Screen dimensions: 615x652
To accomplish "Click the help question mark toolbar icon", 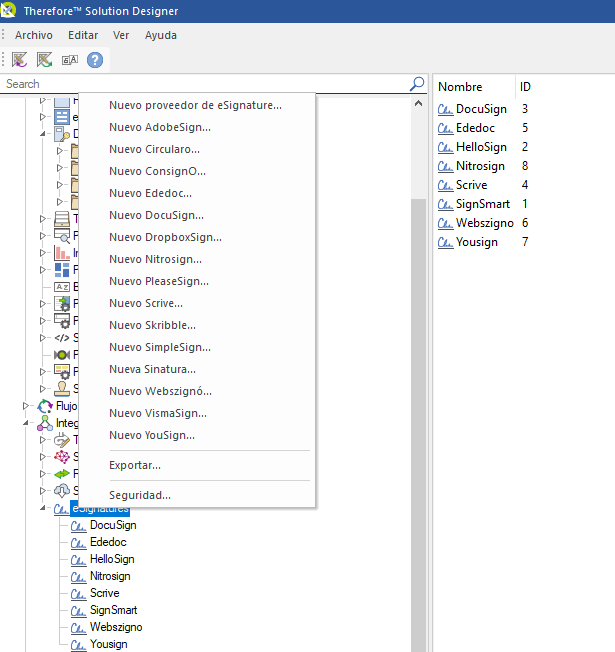I will 95,60.
